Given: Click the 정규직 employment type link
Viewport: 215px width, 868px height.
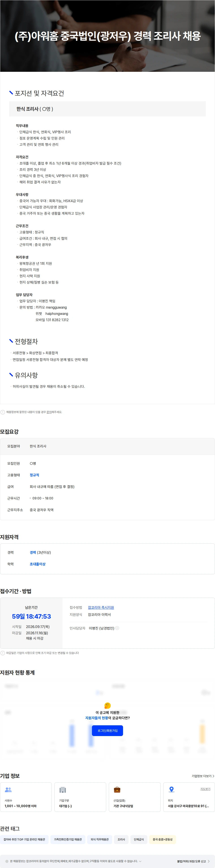Looking at the screenshot, I should click(x=34, y=475).
